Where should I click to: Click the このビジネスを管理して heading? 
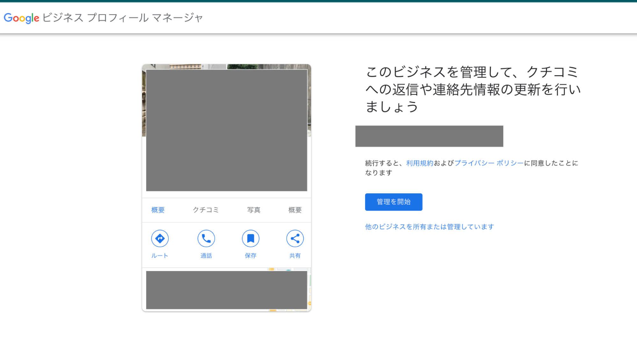coord(473,89)
